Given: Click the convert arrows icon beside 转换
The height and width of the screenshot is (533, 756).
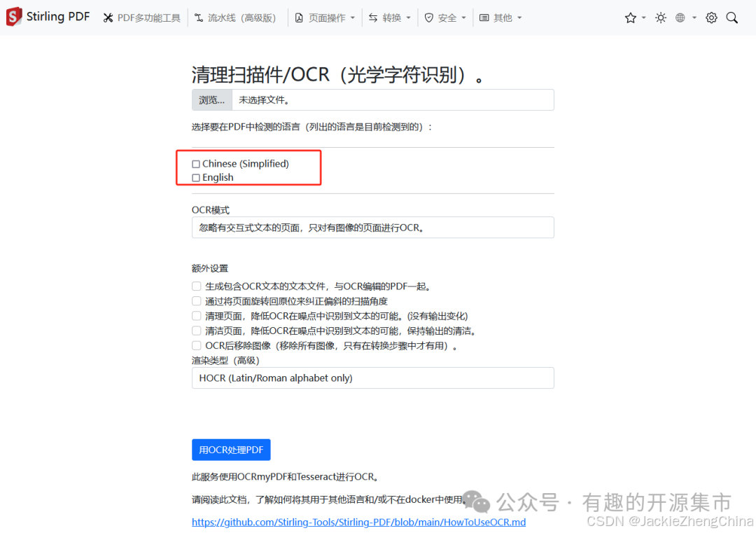Looking at the screenshot, I should tap(373, 18).
